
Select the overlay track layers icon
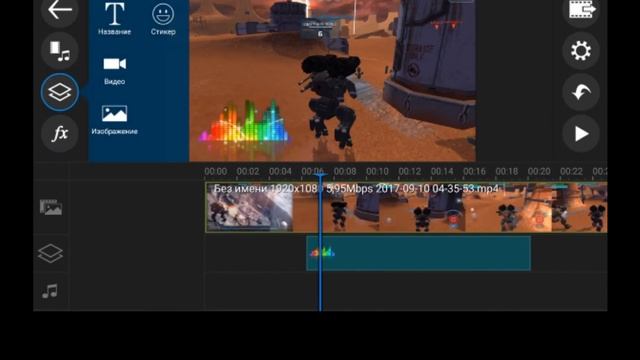point(50,253)
